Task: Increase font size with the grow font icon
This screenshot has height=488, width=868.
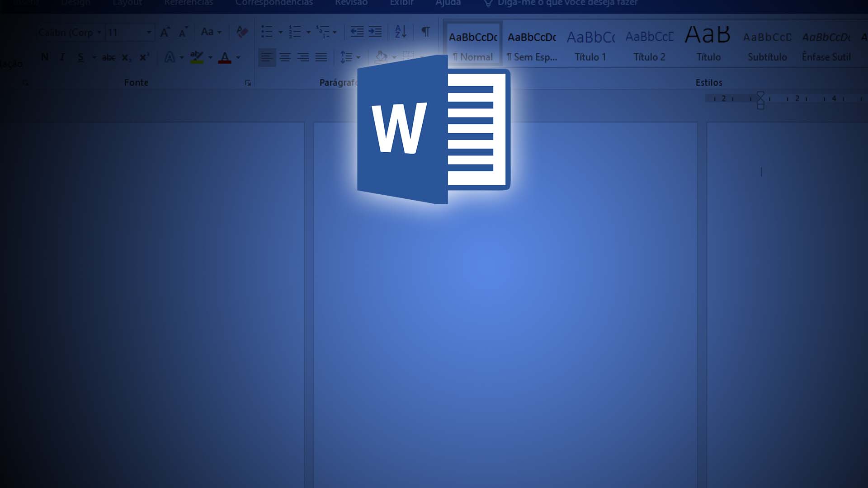Action: tap(165, 32)
